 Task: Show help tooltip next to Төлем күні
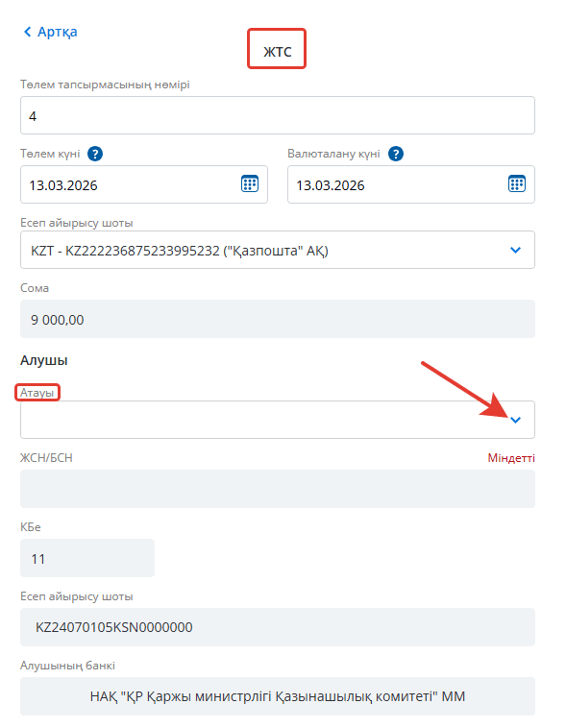tap(95, 154)
